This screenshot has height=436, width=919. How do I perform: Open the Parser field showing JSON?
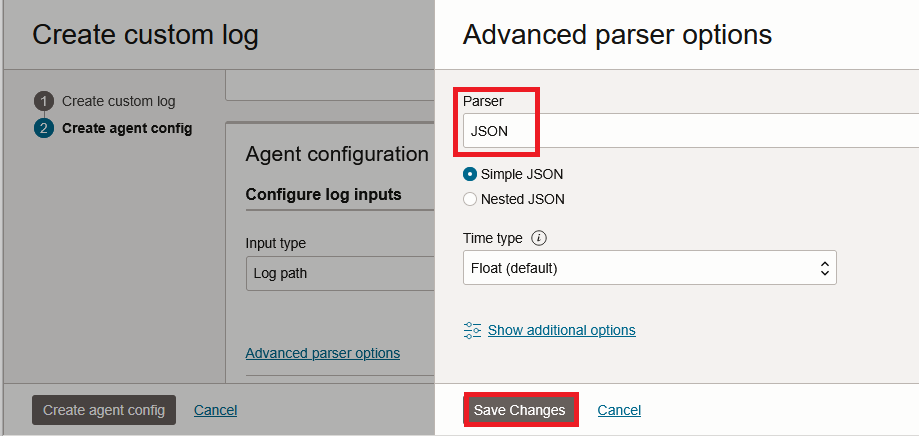(690, 130)
